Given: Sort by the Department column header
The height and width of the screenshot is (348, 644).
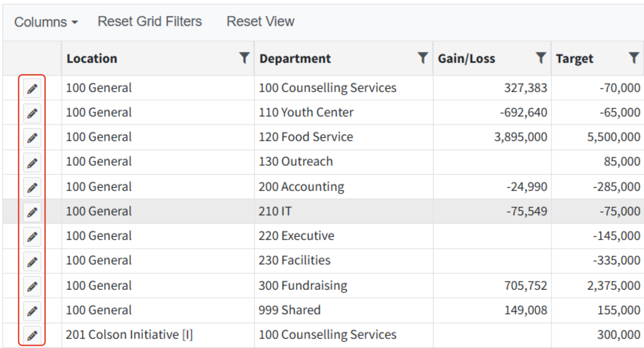Looking at the screenshot, I should pos(295,58).
